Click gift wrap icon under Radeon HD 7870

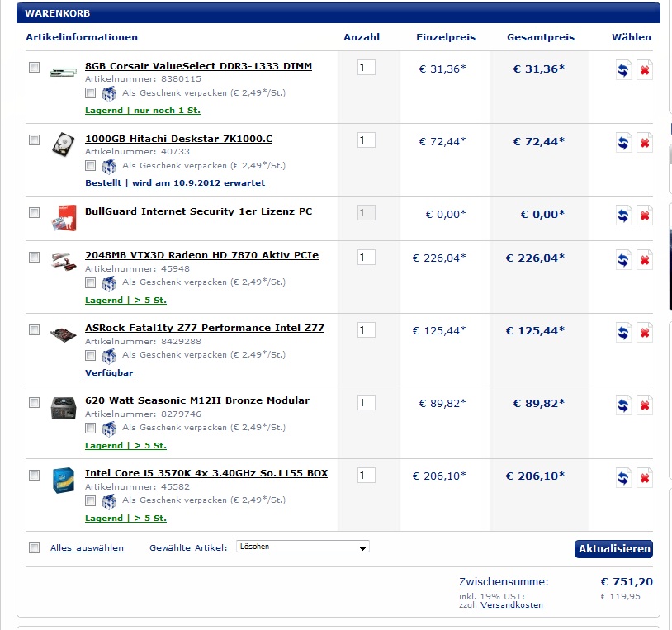(x=109, y=283)
